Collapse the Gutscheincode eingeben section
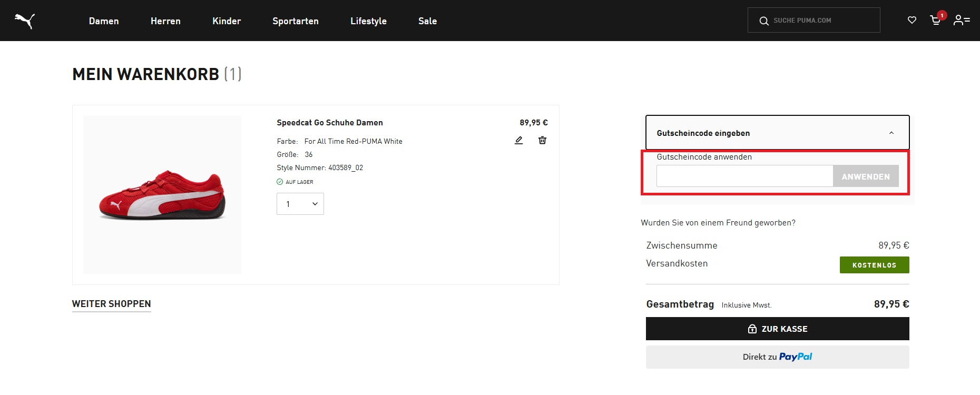The width and height of the screenshot is (980, 395). 778,133
